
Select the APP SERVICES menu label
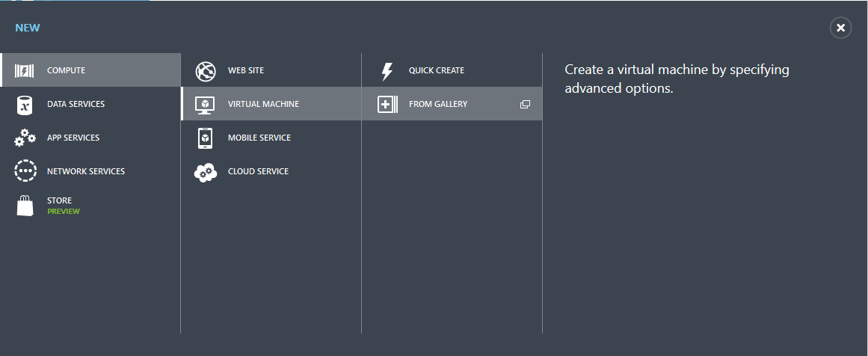(73, 138)
